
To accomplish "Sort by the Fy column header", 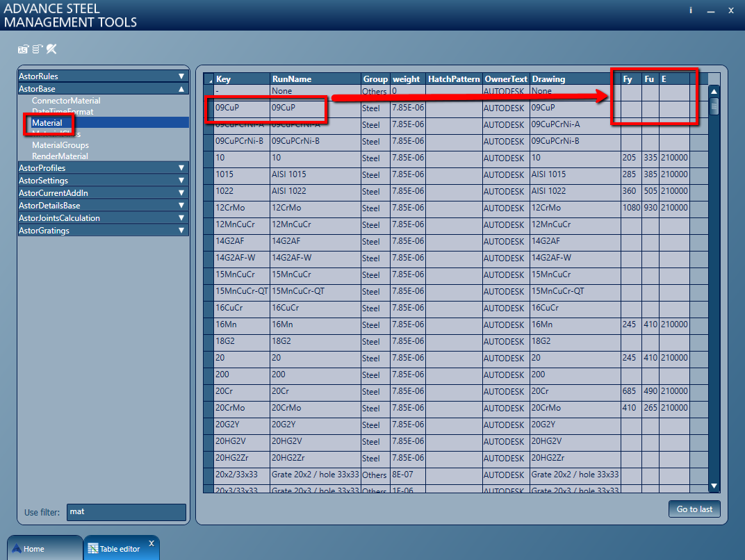I will click(632, 79).
